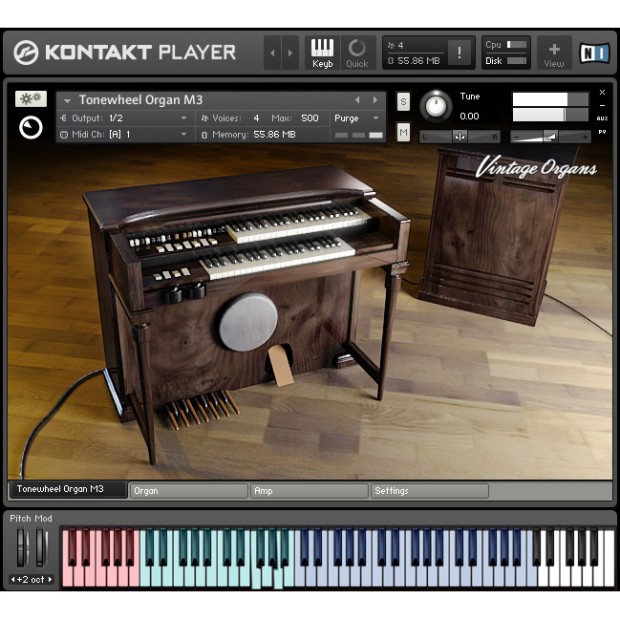Viewport: 620px width, 620px height.
Task: Close the instrument with X icon
Action: pos(602,92)
